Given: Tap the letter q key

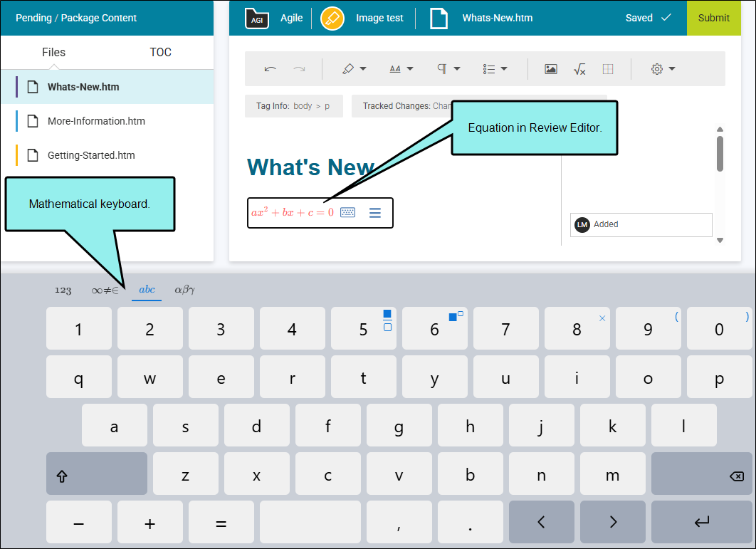Looking at the screenshot, I should [x=78, y=377].
